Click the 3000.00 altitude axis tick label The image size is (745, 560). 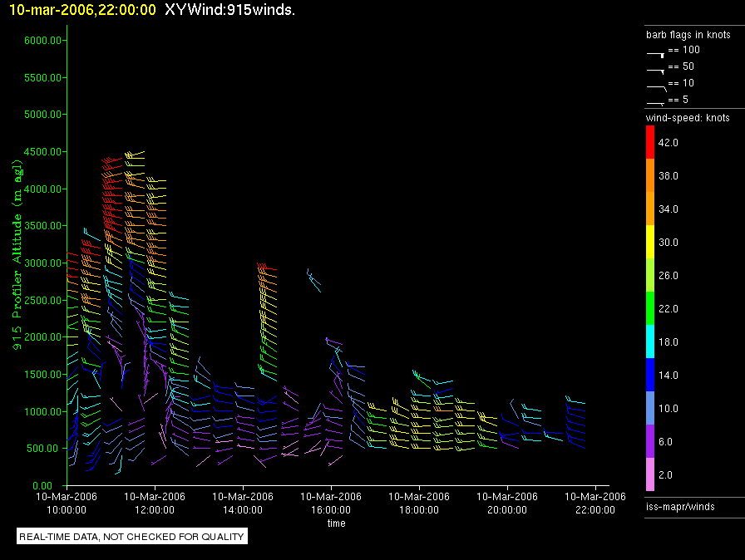point(42,263)
